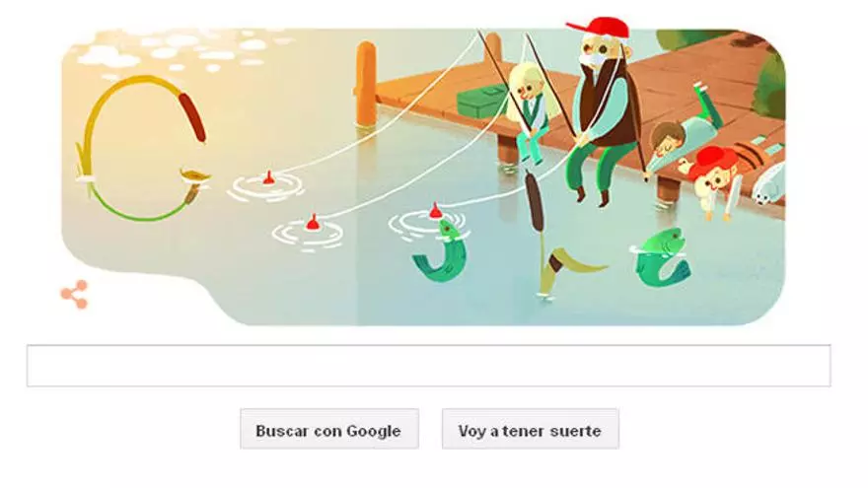Image resolution: width=868 pixels, height=488 pixels.
Task: Click the blonde child sitting on dock
Action: click(529, 110)
